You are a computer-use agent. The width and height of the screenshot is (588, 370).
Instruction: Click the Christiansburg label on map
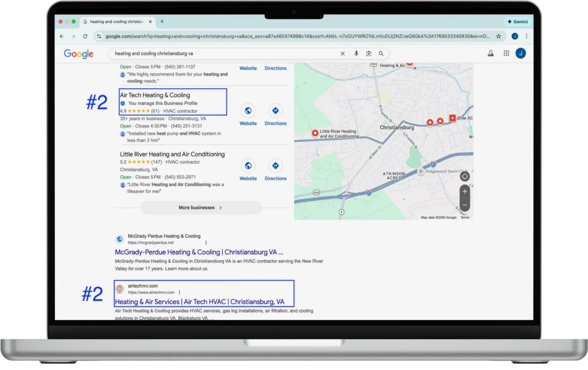[x=397, y=128]
